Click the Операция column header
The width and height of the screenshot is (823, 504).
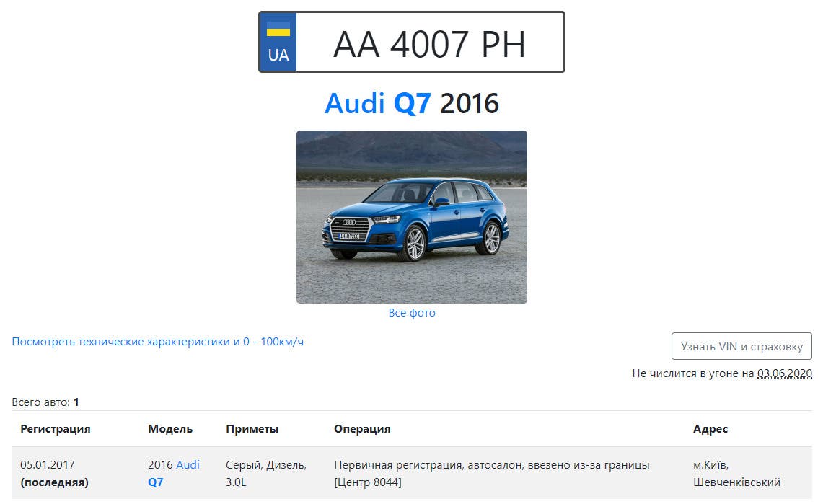coord(362,428)
